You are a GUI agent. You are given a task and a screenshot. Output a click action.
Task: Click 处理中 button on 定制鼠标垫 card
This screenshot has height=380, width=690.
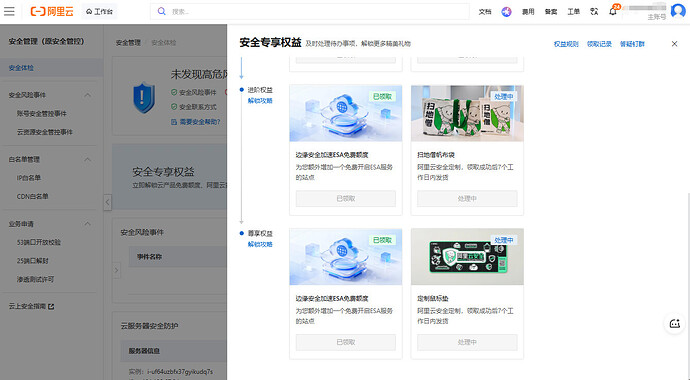click(x=467, y=342)
